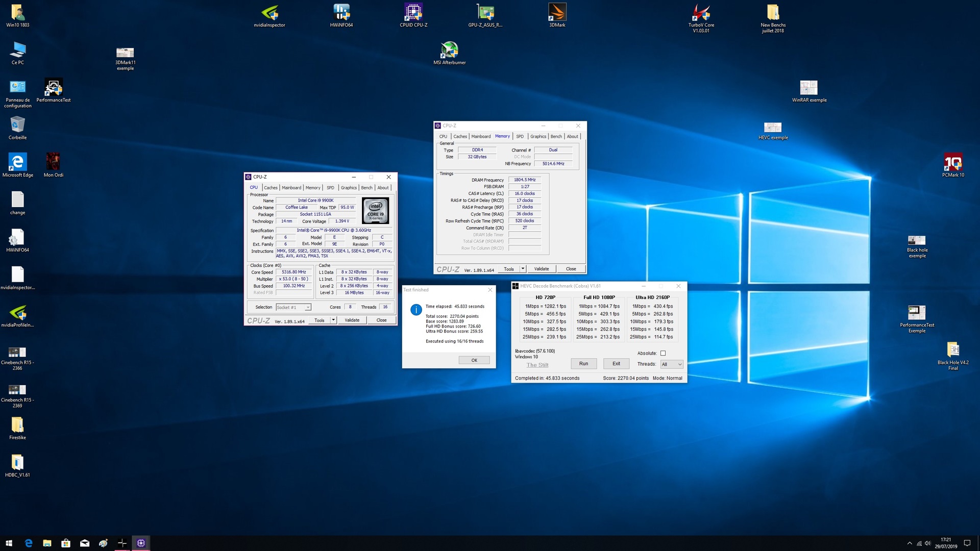
Task: Click Close button in CPU-Z Memory window
Action: pyautogui.click(x=571, y=269)
